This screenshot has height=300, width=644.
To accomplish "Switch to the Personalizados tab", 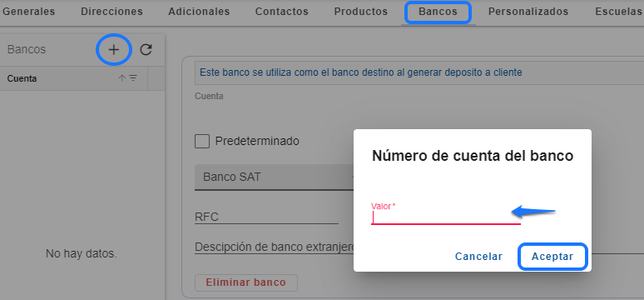I will point(528,12).
